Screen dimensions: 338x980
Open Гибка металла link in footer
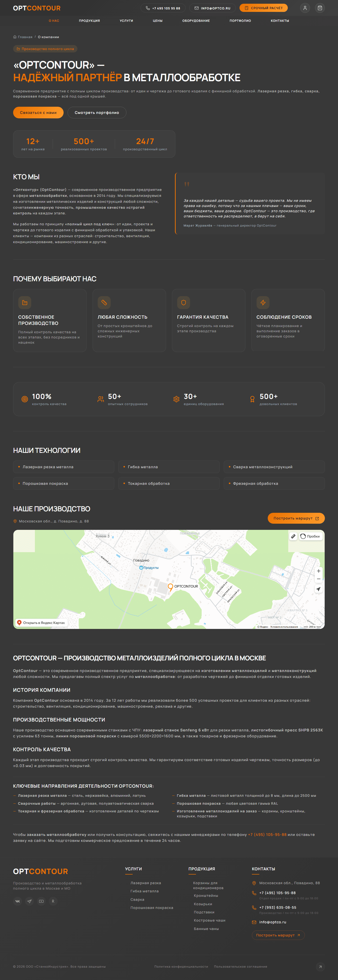145,891
